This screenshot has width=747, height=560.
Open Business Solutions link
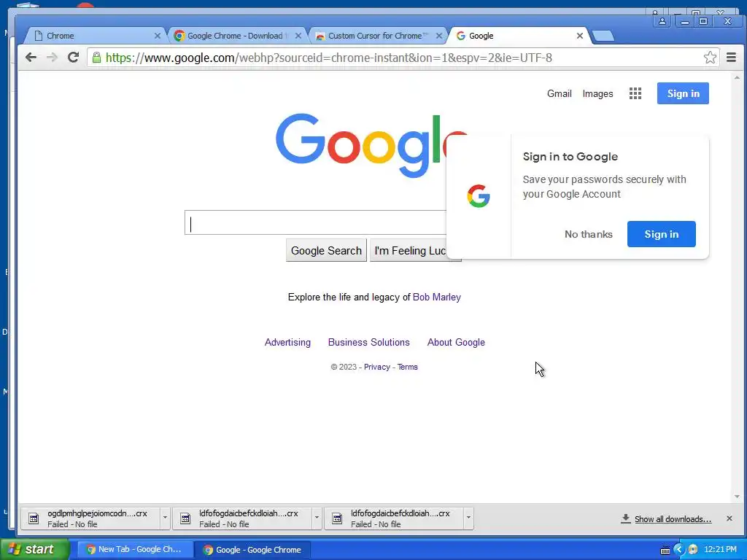click(368, 343)
